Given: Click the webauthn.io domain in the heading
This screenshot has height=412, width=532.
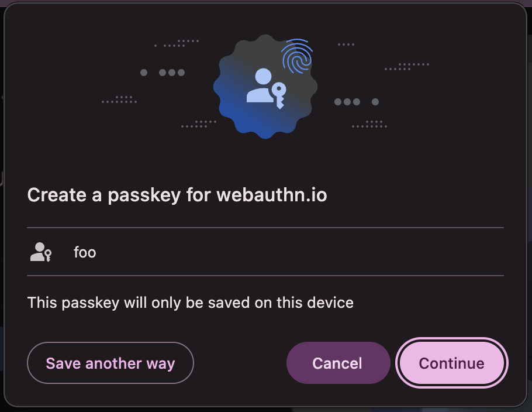Looking at the screenshot, I should pyautogui.click(x=272, y=195).
